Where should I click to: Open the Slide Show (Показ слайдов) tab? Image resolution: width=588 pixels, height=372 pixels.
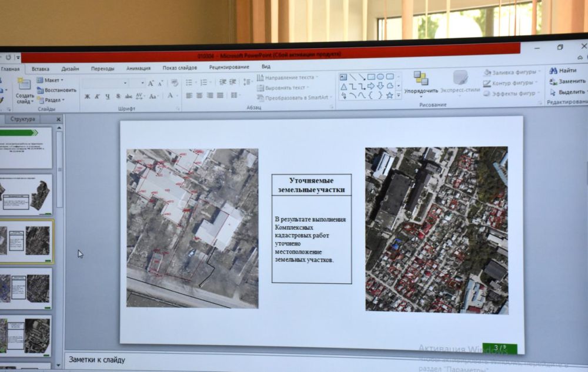click(x=179, y=68)
